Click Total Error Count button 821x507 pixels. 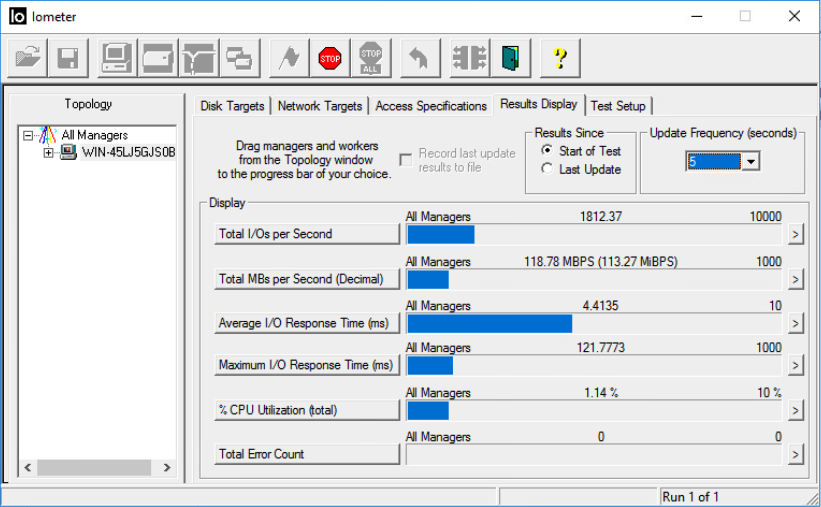[307, 454]
